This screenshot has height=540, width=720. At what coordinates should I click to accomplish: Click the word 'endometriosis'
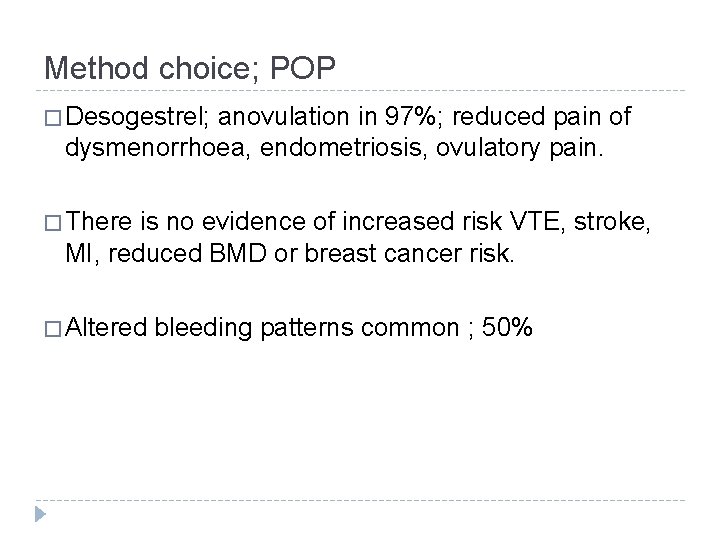(341, 147)
